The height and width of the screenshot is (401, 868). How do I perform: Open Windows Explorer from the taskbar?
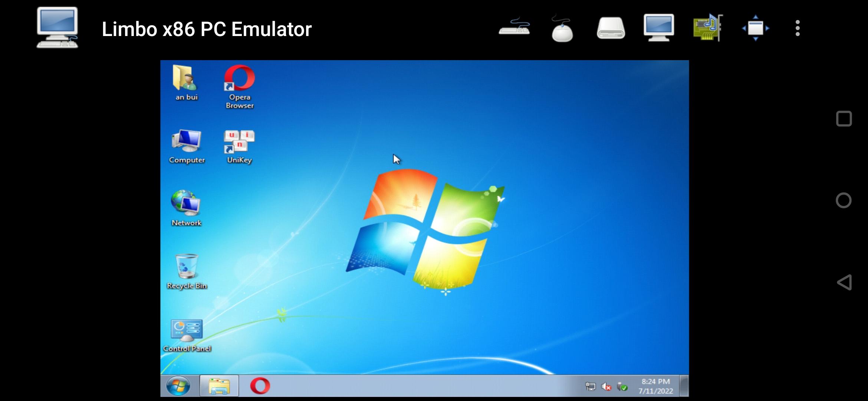pos(219,386)
